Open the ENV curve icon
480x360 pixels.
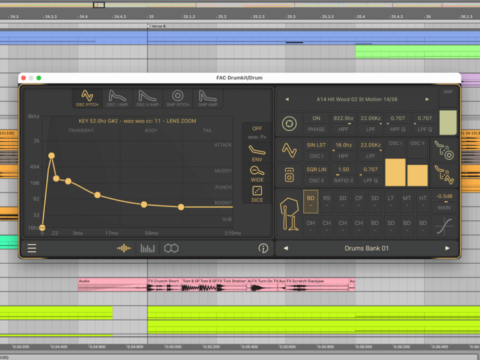coord(257,153)
